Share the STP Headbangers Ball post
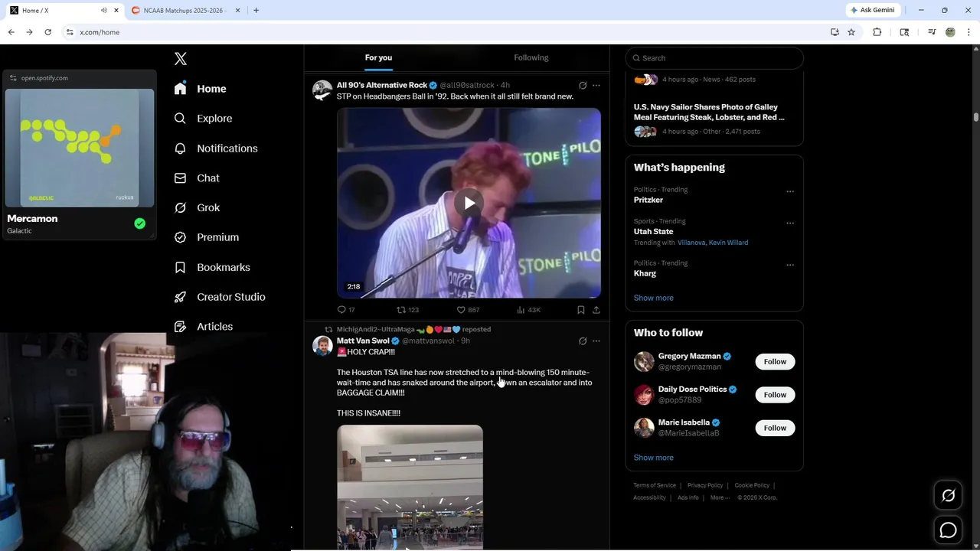This screenshot has height=551, width=980. coord(596,310)
